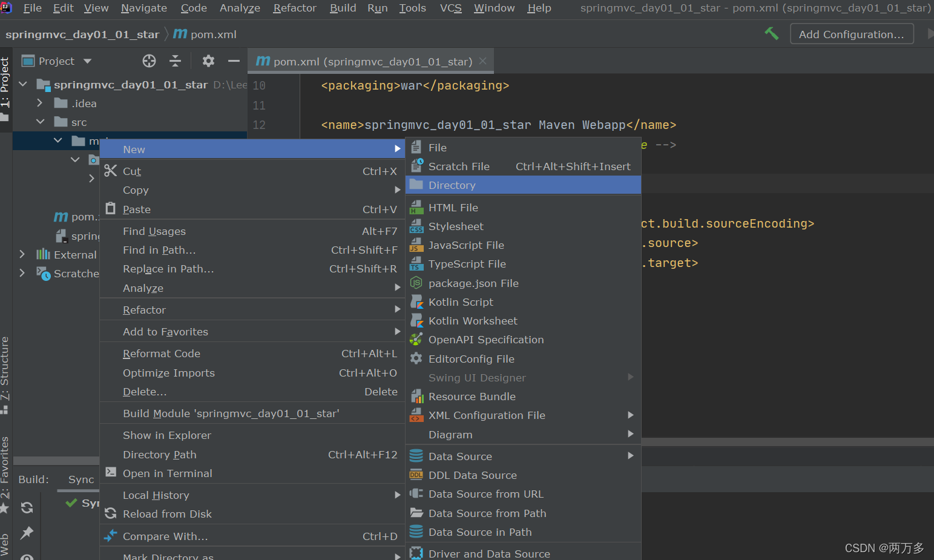Click the JavaScript File icon
The image size is (934, 560).
[416, 245]
